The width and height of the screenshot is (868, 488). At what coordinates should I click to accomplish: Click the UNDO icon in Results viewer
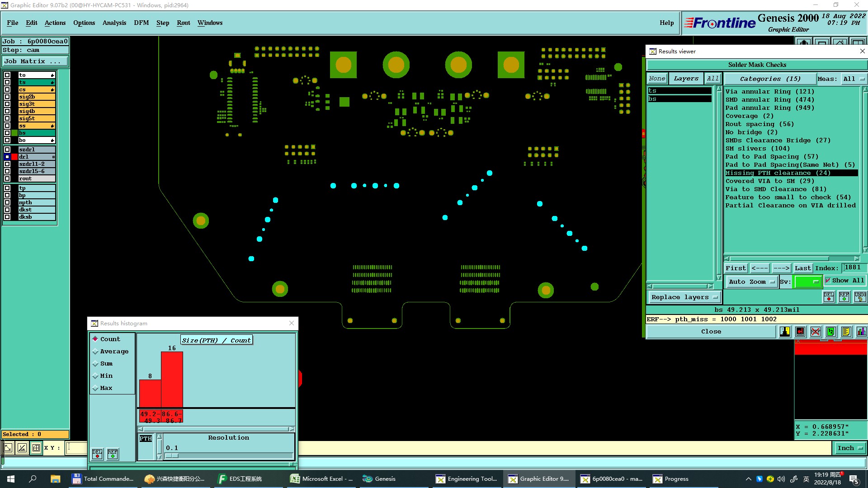pos(860,297)
